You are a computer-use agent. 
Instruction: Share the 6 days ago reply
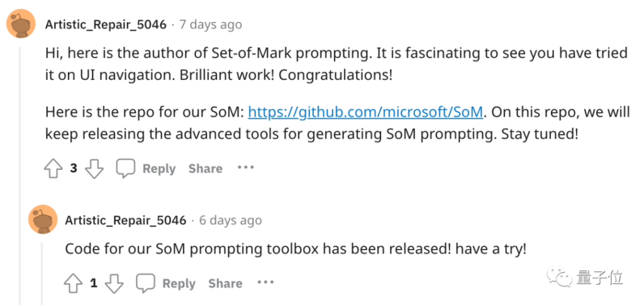pos(225,283)
